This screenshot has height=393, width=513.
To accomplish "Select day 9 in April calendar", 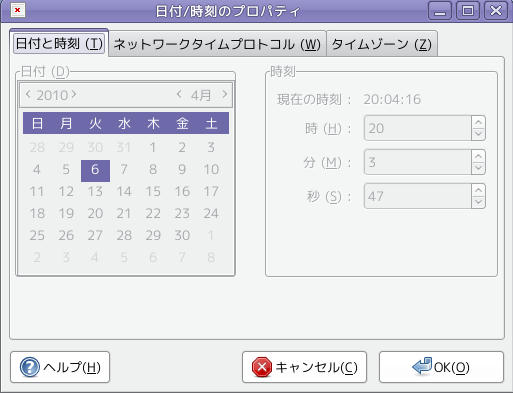I will coord(182,170).
